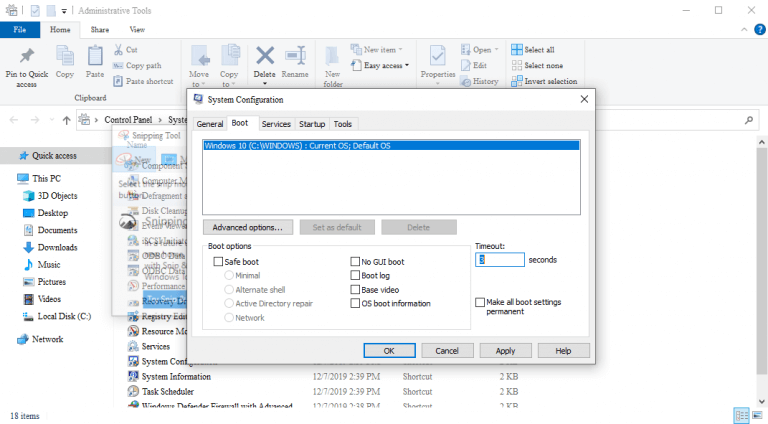Image resolution: width=768 pixels, height=424 pixels.
Task: Click the Rename ribbon icon
Action: 295,56
